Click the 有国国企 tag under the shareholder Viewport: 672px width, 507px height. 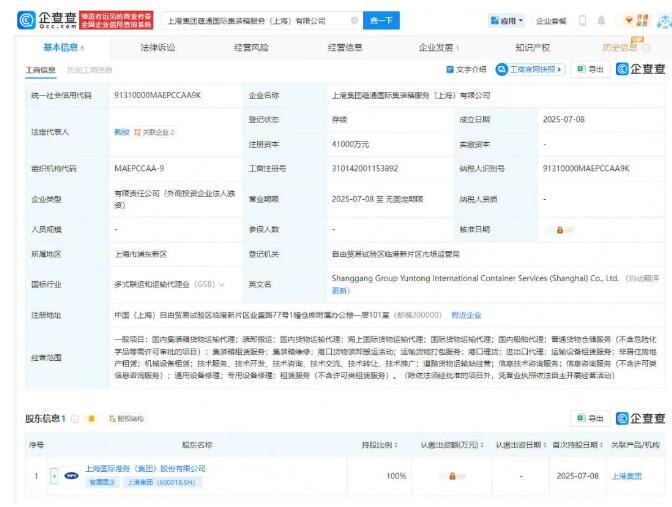[x=102, y=483]
